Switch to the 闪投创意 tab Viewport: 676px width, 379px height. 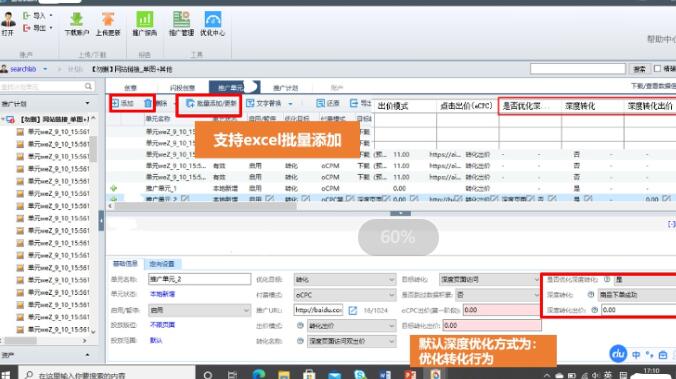pos(182,88)
